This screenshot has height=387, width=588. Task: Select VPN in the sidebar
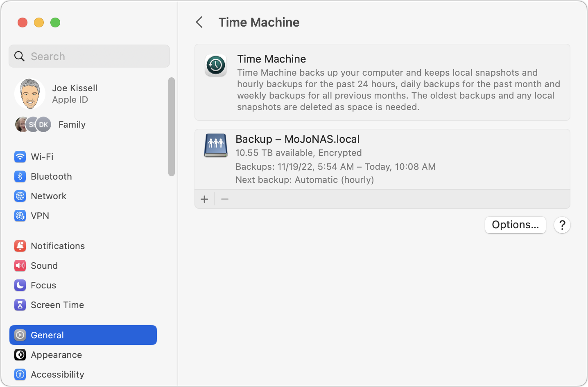coord(83,216)
